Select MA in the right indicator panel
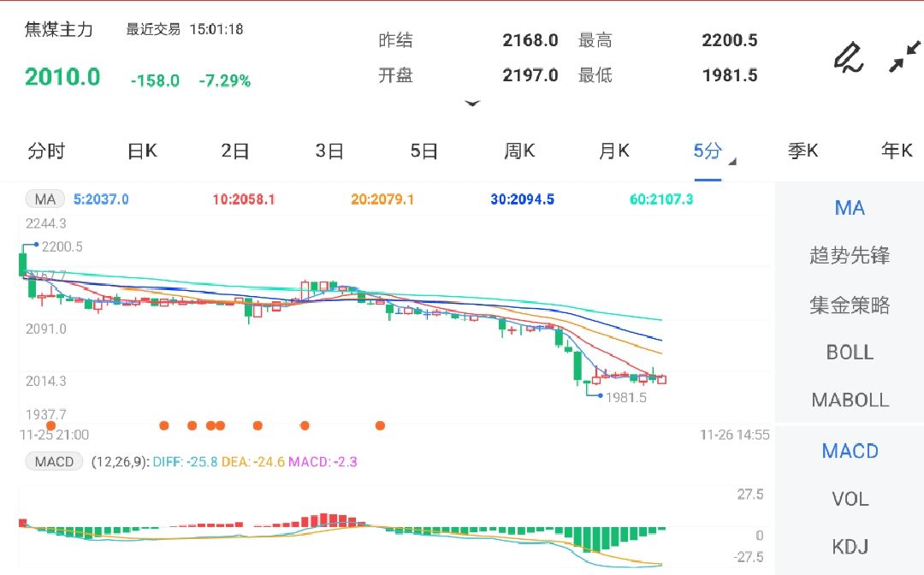The height and width of the screenshot is (575, 924). click(x=849, y=207)
